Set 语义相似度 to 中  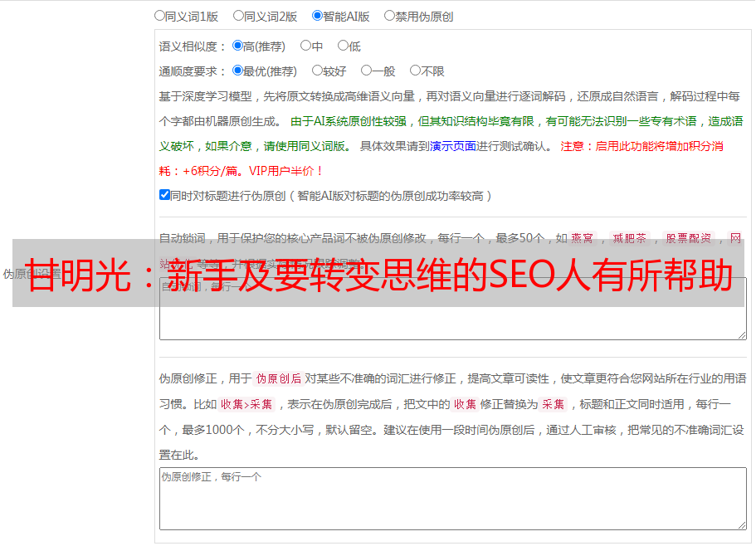(x=305, y=46)
